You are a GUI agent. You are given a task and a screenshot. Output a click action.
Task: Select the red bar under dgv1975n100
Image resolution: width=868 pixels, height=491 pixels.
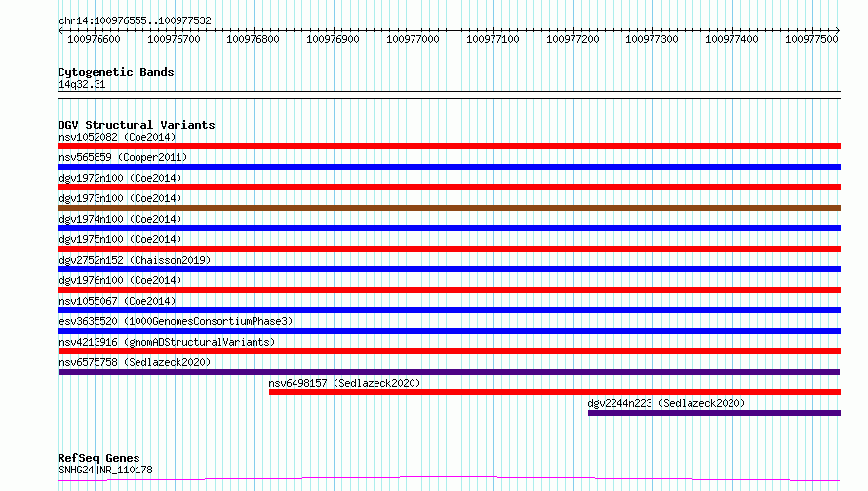point(449,249)
